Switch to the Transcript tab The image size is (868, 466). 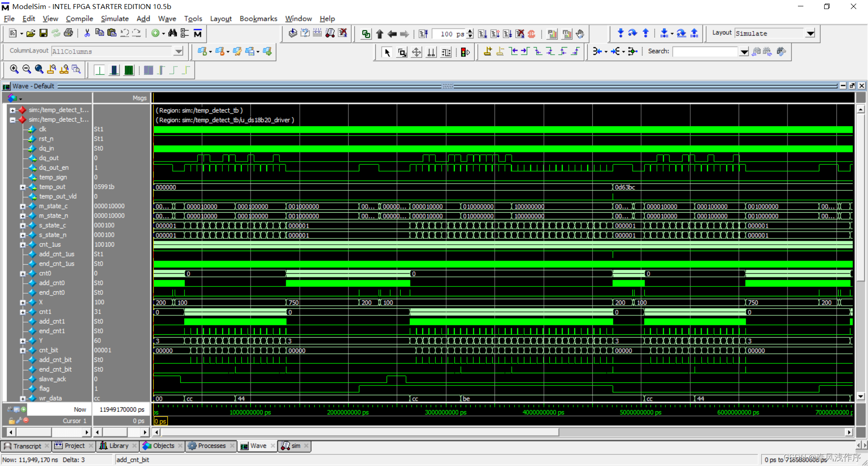coord(25,446)
